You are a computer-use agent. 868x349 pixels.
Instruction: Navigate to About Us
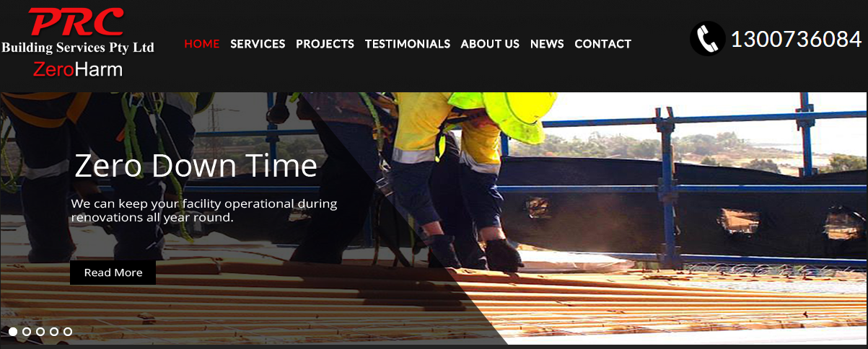click(x=490, y=44)
